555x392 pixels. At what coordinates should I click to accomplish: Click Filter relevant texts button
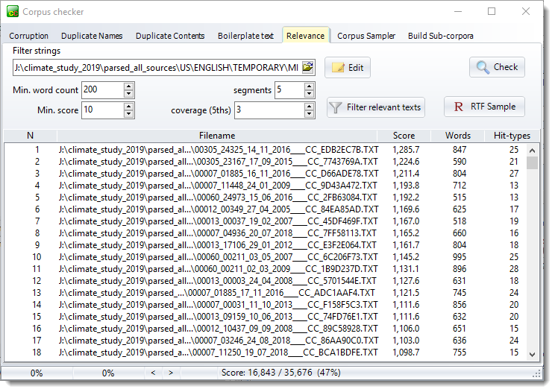pos(376,107)
